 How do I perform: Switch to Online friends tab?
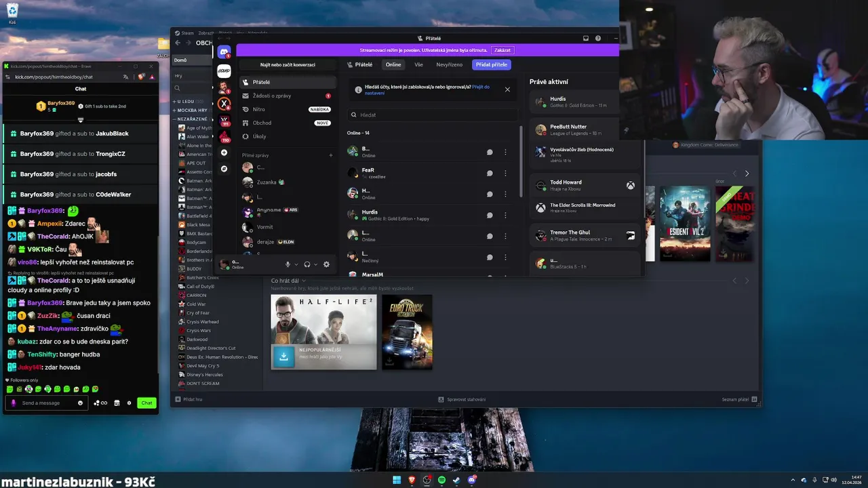click(393, 64)
